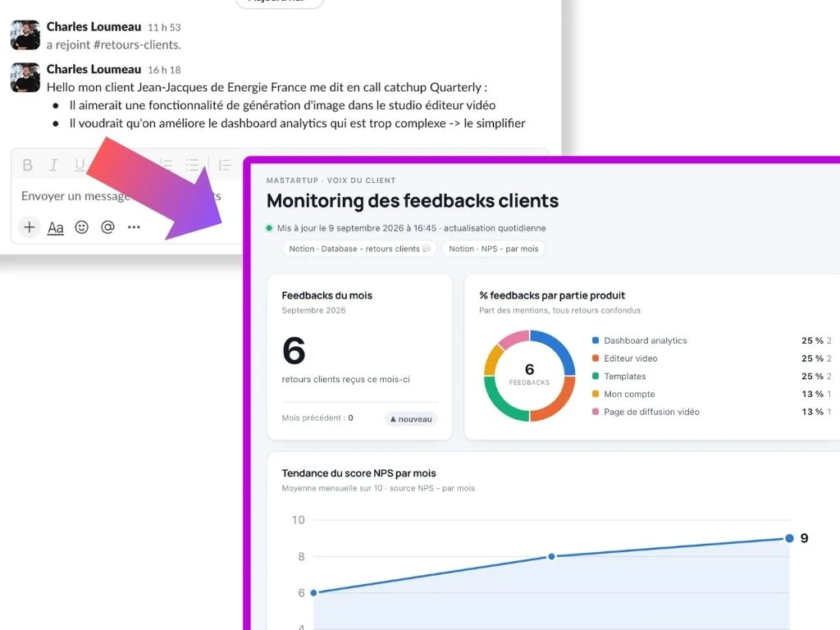Click the 16 h 18 message timestamp
The height and width of the screenshot is (630, 840).
tap(164, 70)
